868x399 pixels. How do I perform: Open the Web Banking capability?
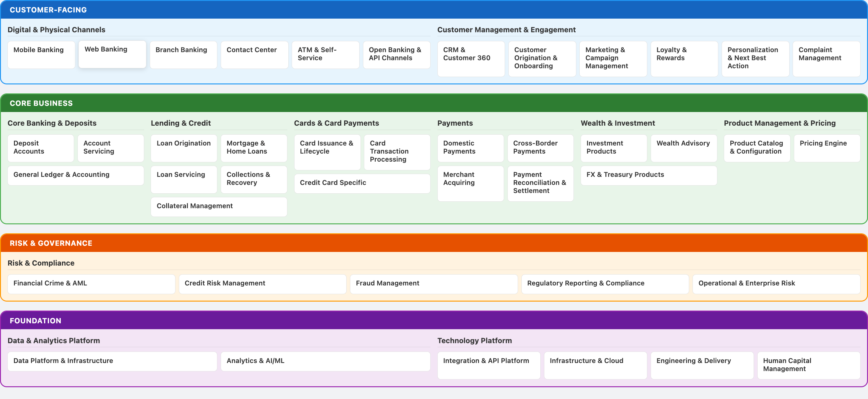[112, 54]
